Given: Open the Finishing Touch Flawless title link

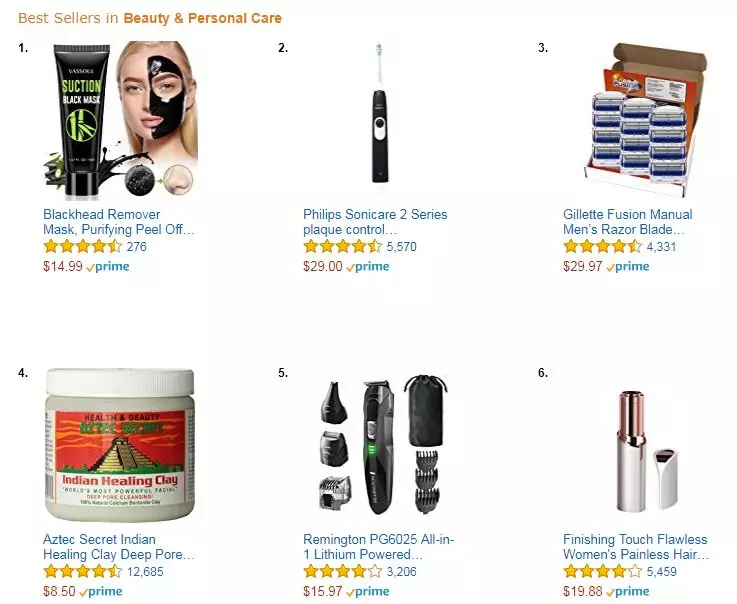Looking at the screenshot, I should (x=636, y=547).
